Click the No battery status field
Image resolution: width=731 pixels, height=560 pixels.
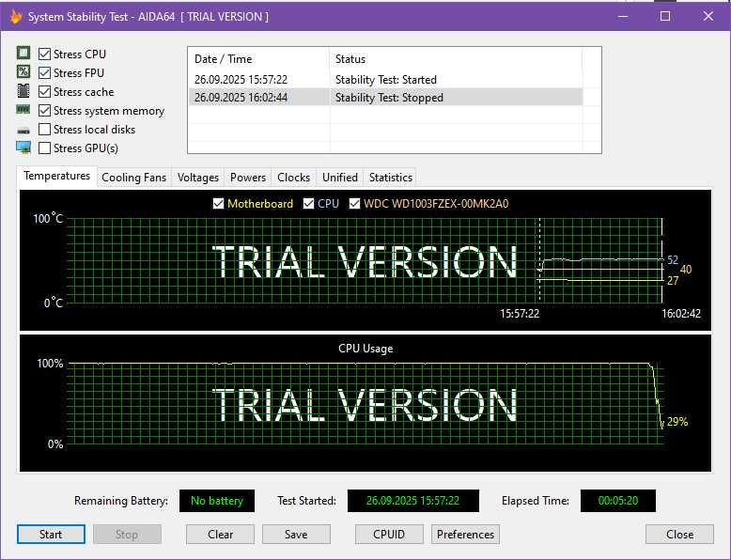pos(217,501)
